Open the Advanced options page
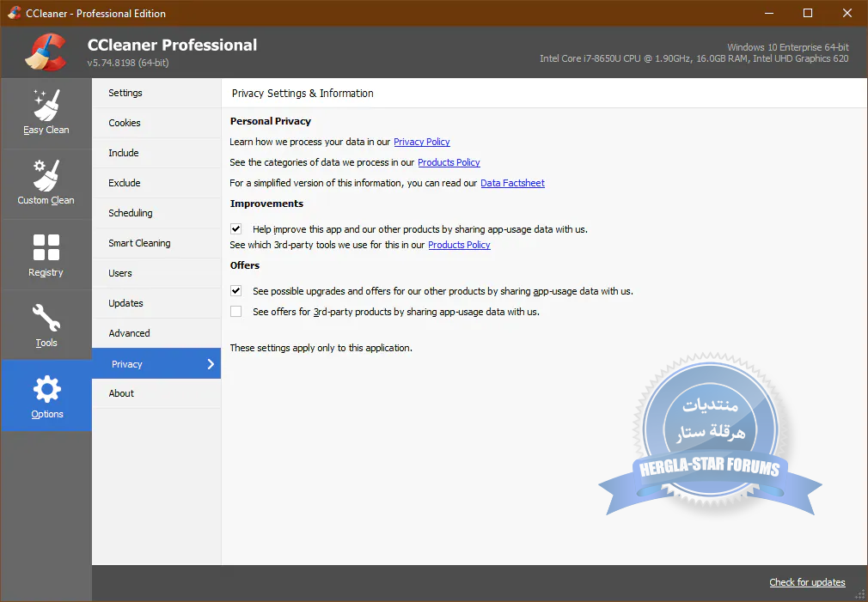Viewport: 868px width, 602px height. [x=156, y=333]
